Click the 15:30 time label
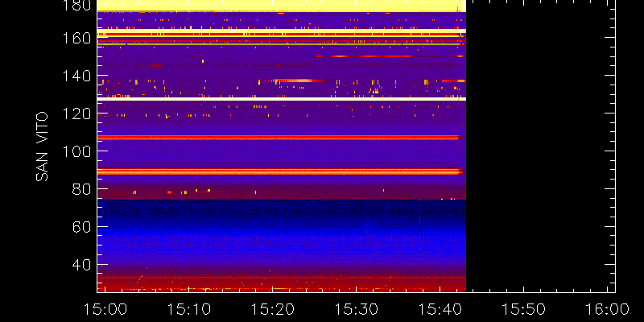The width and height of the screenshot is (644, 322). [x=357, y=309]
